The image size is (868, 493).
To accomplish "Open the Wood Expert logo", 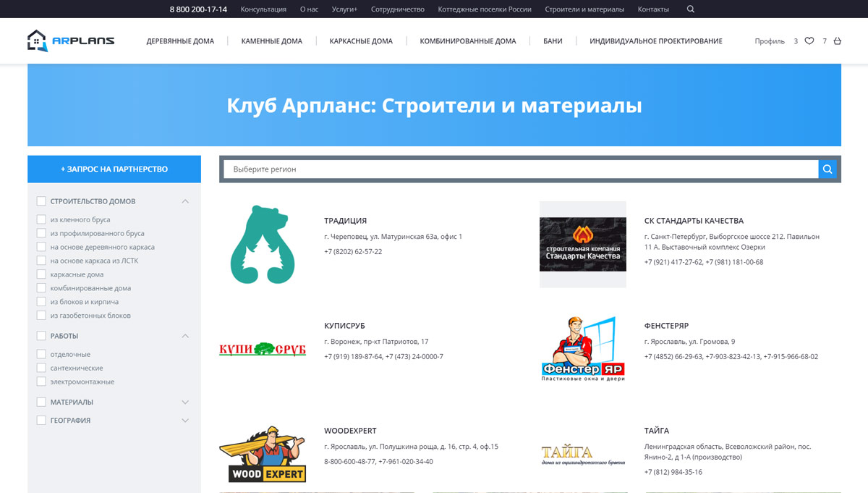I will point(263,455).
